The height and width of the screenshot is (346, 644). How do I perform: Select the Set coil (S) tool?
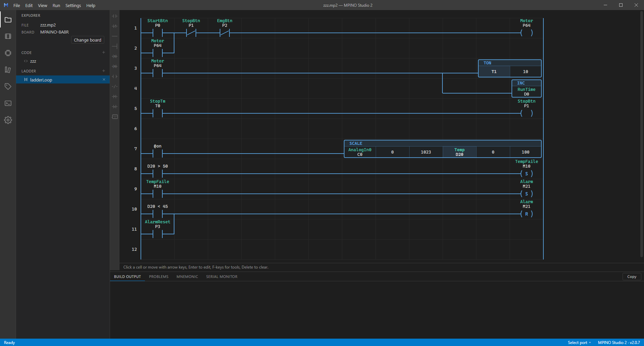pos(115,56)
